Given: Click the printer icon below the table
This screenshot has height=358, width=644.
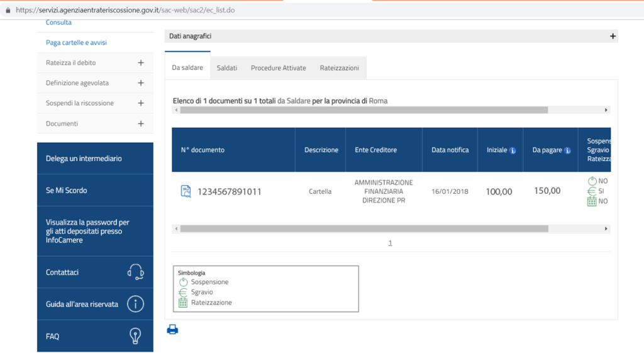Looking at the screenshot, I should pos(172,329).
